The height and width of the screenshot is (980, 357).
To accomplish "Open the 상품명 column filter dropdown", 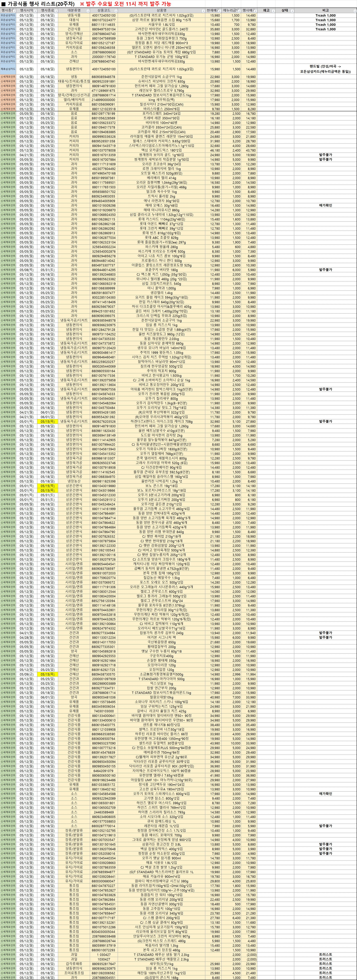I will pyautogui.click(x=203, y=11).
